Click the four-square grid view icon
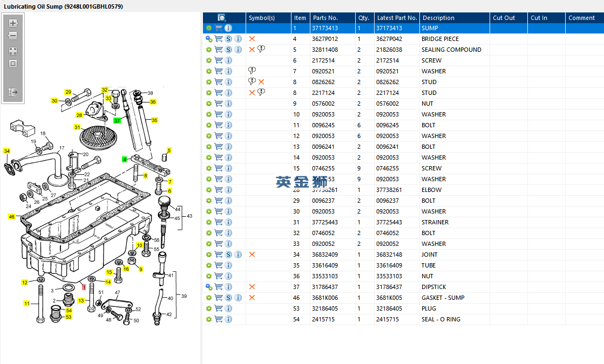Image resolution: width=604 pixels, height=364 pixels. click(x=13, y=51)
